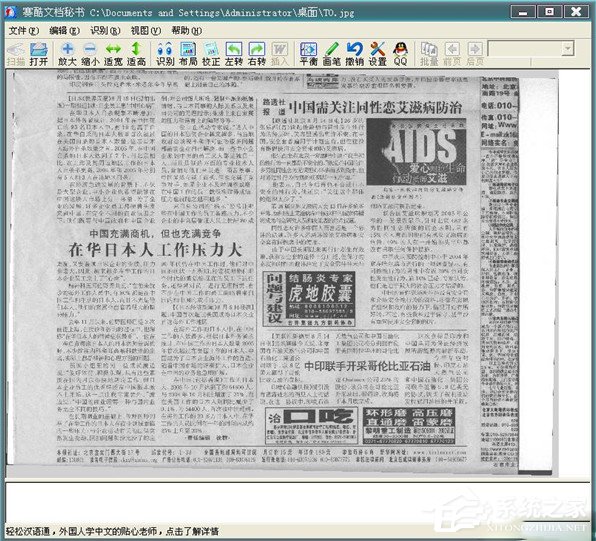This screenshot has width=596, height=541.
Task: Open the 文件(F) menu
Action: [24, 30]
